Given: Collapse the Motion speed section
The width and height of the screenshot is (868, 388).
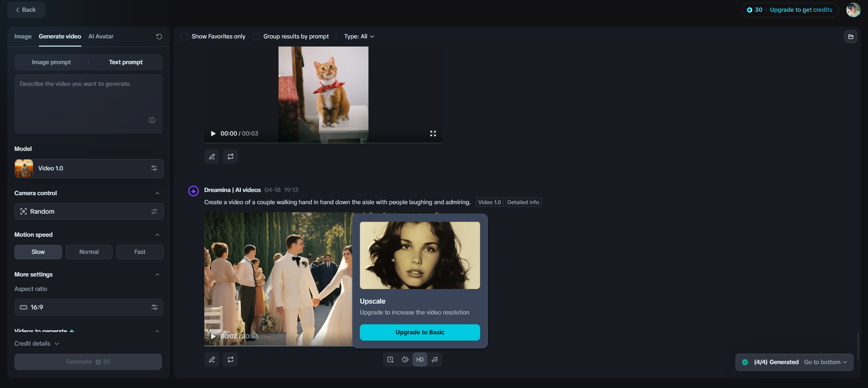Looking at the screenshot, I should [157, 235].
